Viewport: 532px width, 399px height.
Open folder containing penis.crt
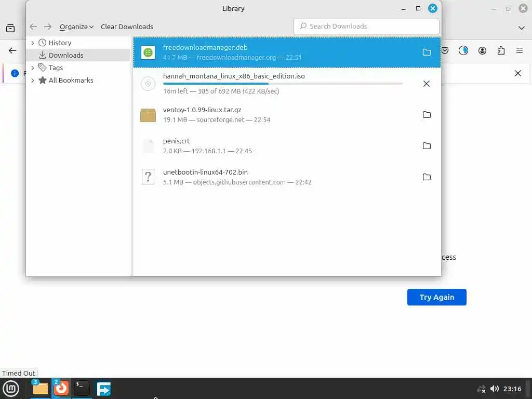427,146
